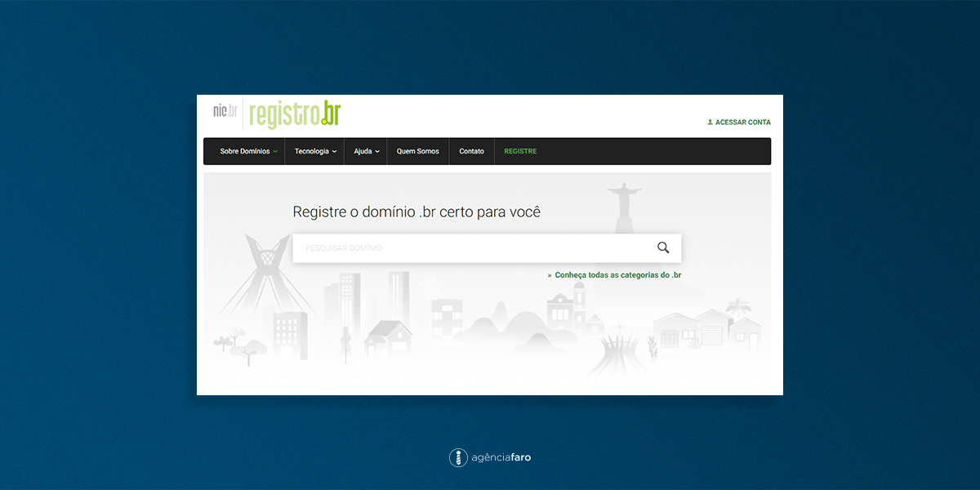The height and width of the screenshot is (490, 980).
Task: Select the green REGISTRE menu item
Action: 520,151
